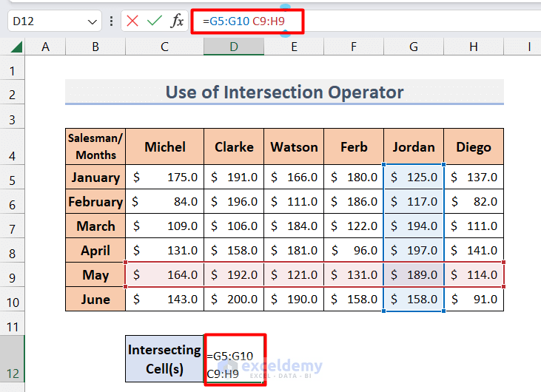Click the 'May' row label
This screenshot has height=392, width=541.
95,275
